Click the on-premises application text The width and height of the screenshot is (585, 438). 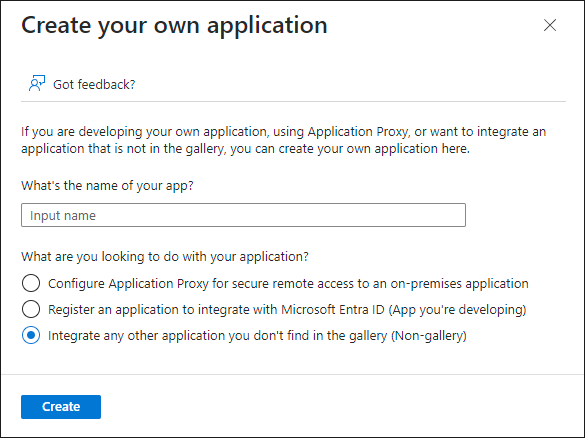[x=459, y=284]
